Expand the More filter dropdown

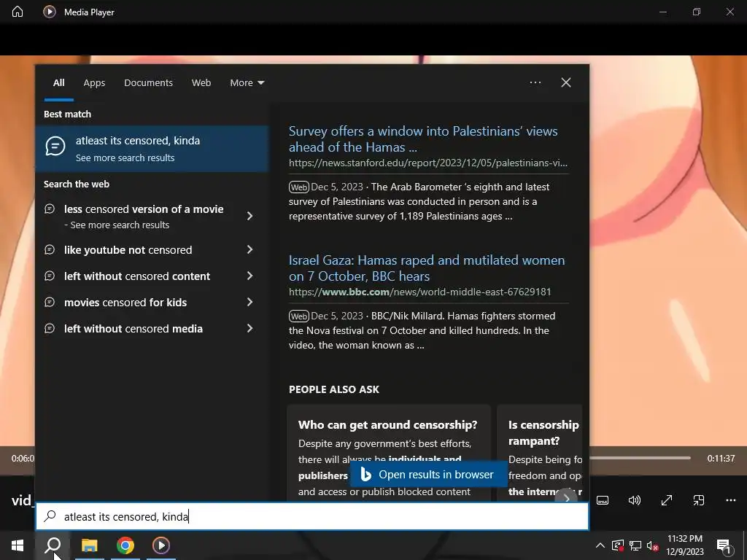pyautogui.click(x=247, y=83)
